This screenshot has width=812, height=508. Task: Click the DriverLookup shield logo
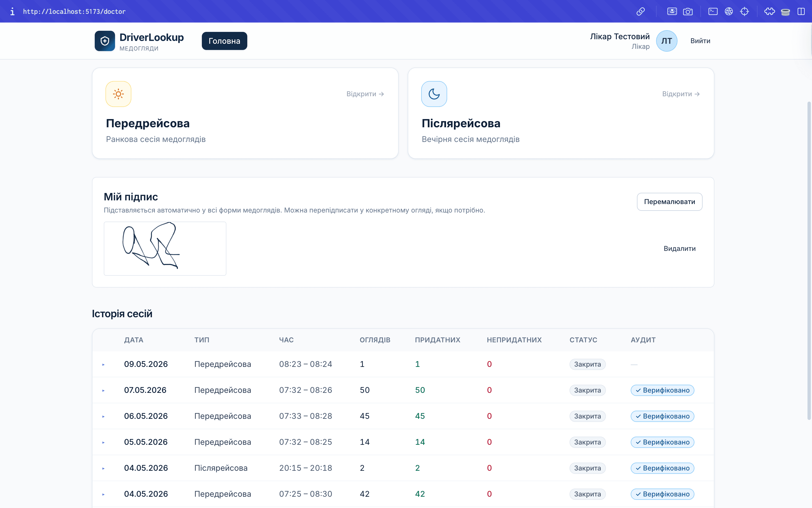105,41
